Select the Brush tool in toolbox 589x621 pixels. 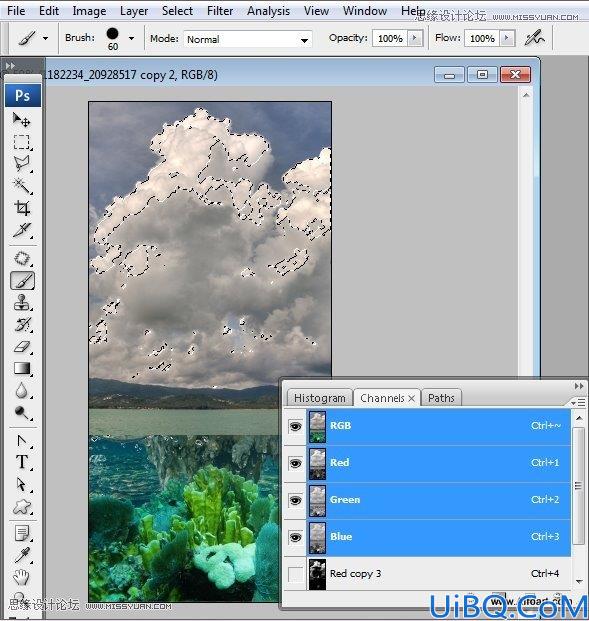tap(22, 281)
